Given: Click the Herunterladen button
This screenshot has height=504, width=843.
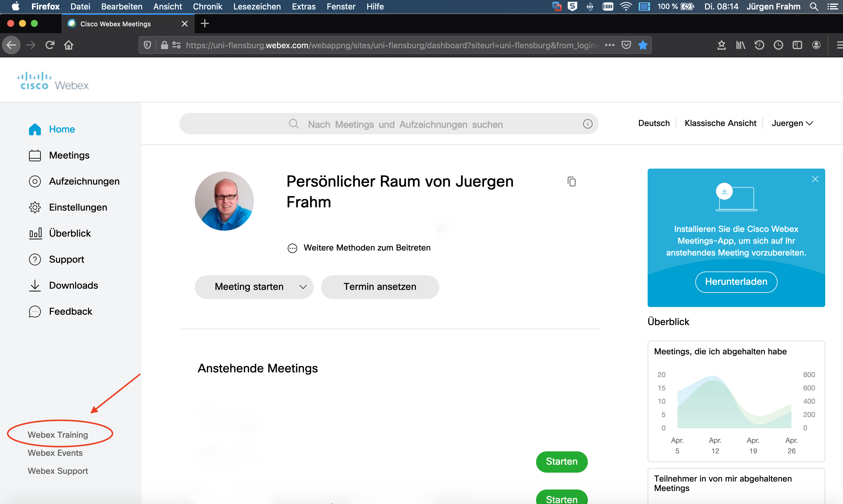Looking at the screenshot, I should [736, 282].
